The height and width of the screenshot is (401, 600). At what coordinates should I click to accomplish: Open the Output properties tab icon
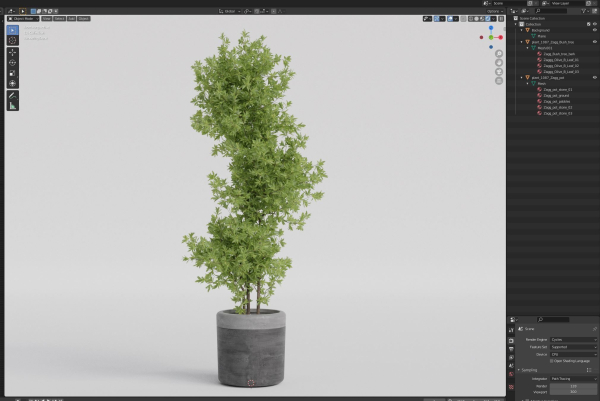[x=512, y=349]
